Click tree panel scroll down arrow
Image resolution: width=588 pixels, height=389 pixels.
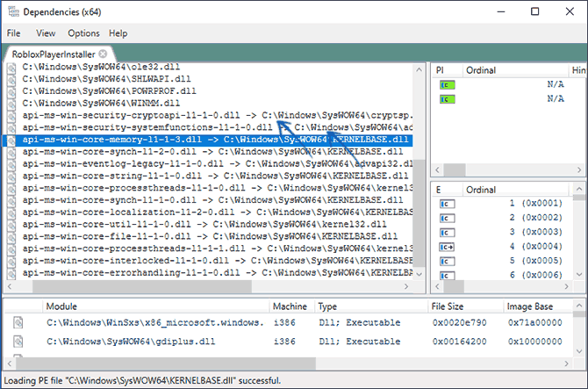pyautogui.click(x=419, y=274)
